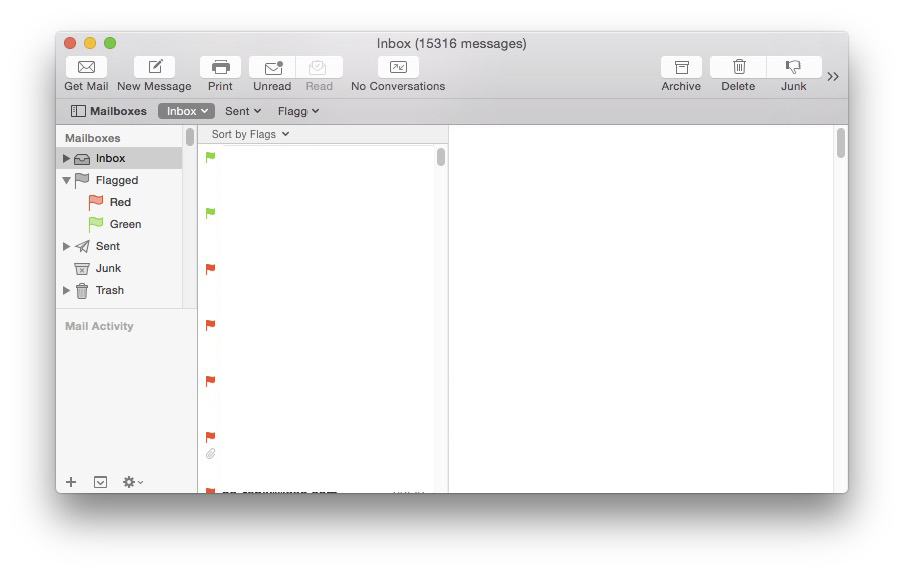
Task: Expand the Inbox disclosure triangle
Action: pyautogui.click(x=66, y=158)
